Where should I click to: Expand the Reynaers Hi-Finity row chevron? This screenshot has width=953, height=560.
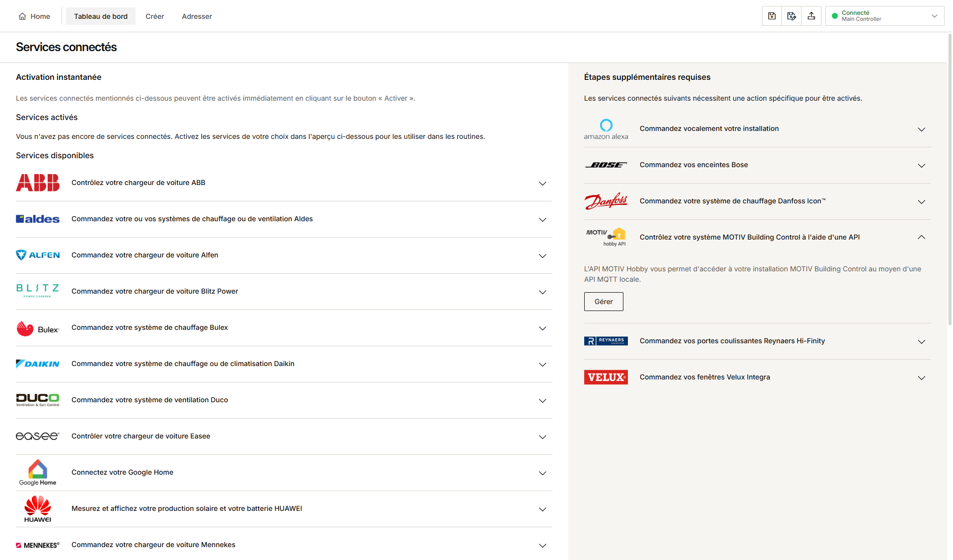(x=921, y=342)
